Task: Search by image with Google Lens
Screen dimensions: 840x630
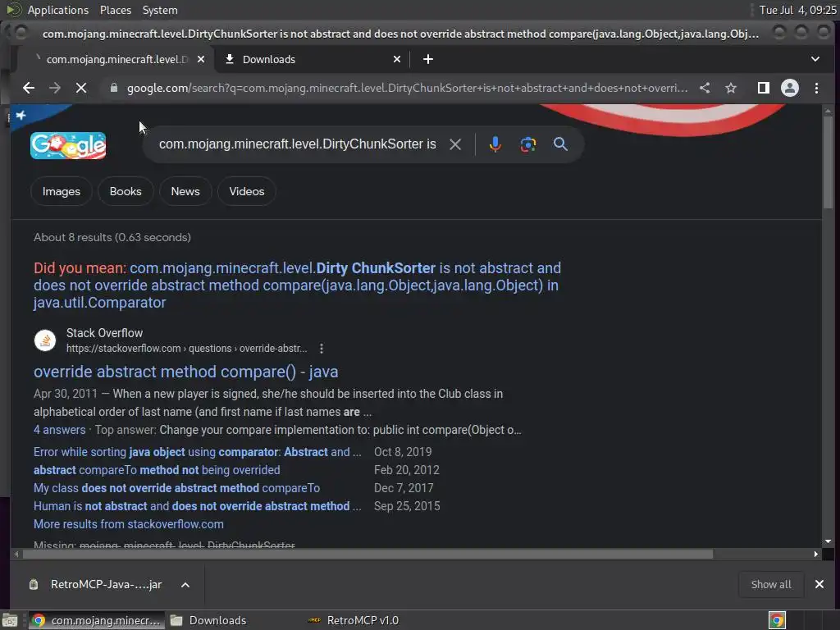Action: pyautogui.click(x=527, y=144)
